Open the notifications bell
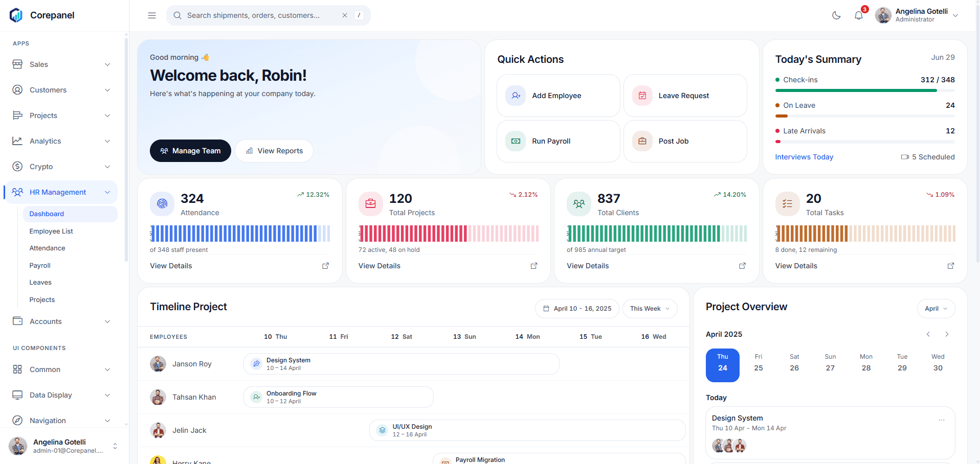Image resolution: width=980 pixels, height=464 pixels. coord(859,15)
